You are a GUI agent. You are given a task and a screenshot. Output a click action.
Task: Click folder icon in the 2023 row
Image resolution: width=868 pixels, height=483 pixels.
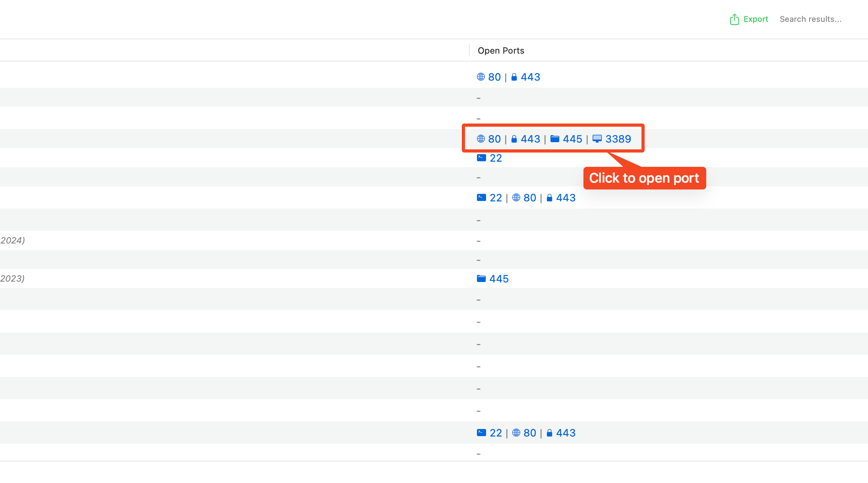pos(481,279)
